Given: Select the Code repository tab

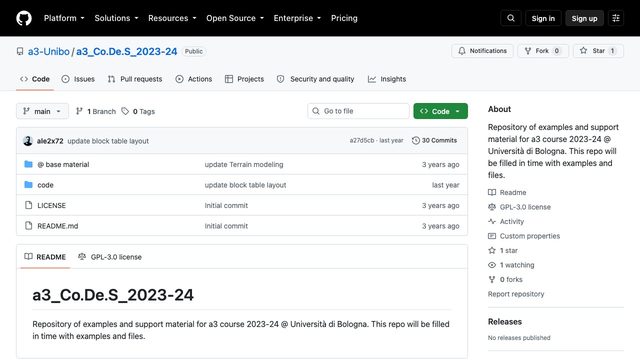Looking at the screenshot, I should [35, 79].
